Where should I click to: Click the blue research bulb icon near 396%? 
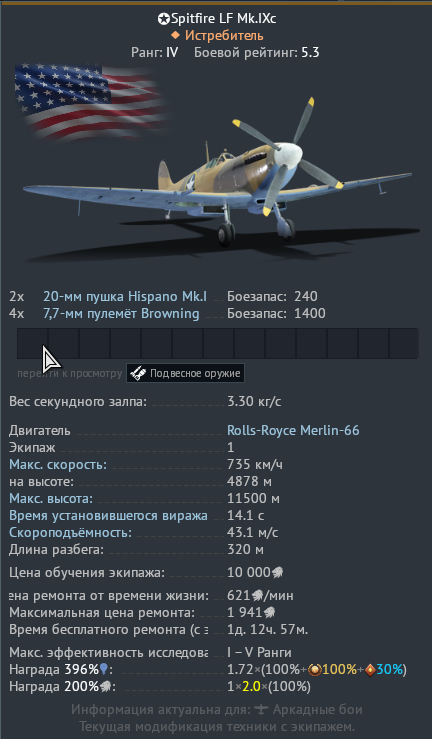coord(104,670)
